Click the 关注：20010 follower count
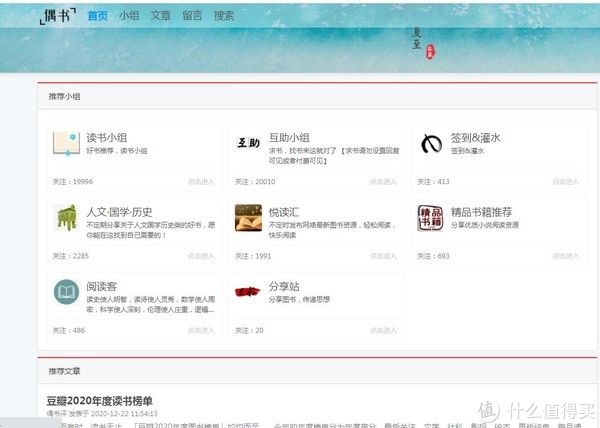Viewport: 600px width, 428px height. point(255,181)
